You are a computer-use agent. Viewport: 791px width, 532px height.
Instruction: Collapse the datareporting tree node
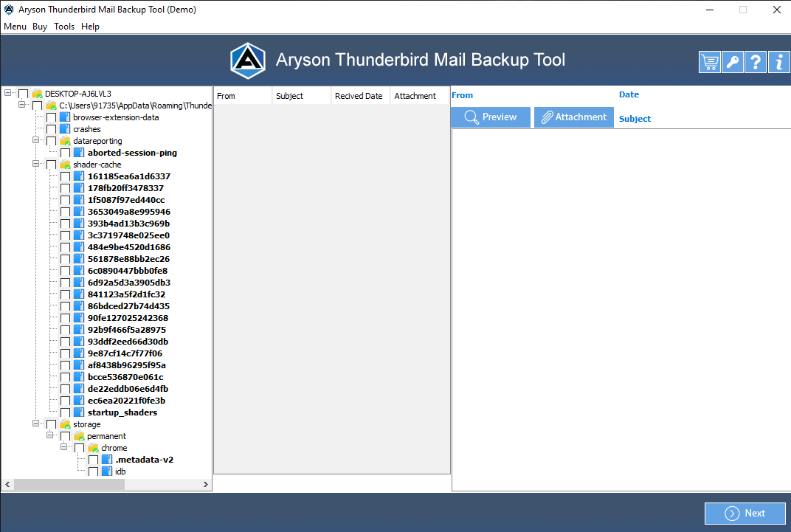[36, 139]
